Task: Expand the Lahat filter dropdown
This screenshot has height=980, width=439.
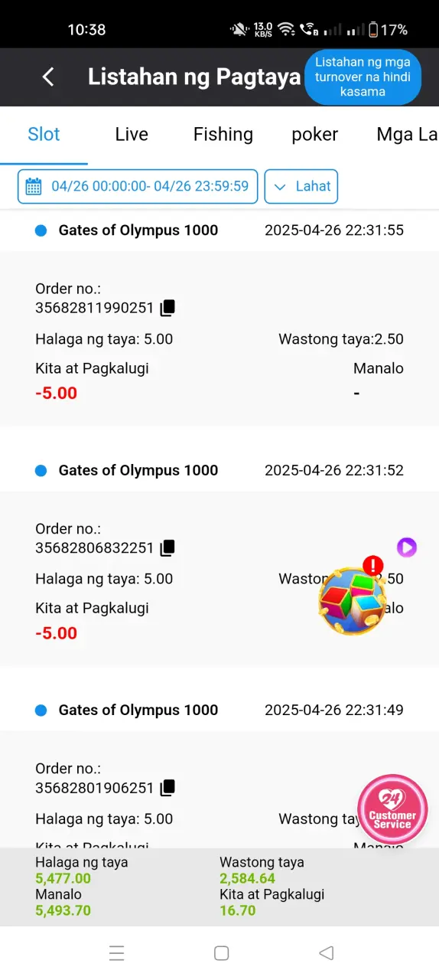Action: [301, 186]
